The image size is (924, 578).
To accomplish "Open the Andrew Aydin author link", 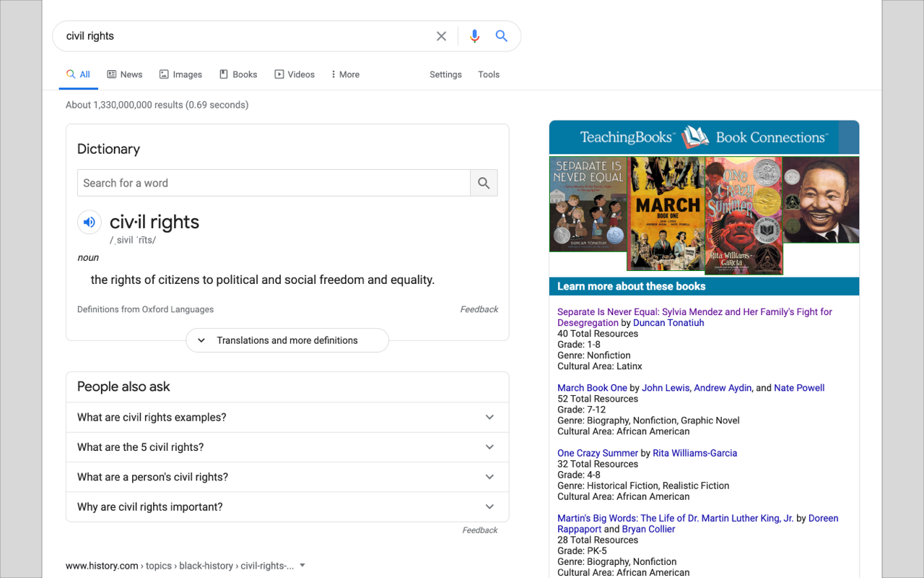I will point(723,388).
